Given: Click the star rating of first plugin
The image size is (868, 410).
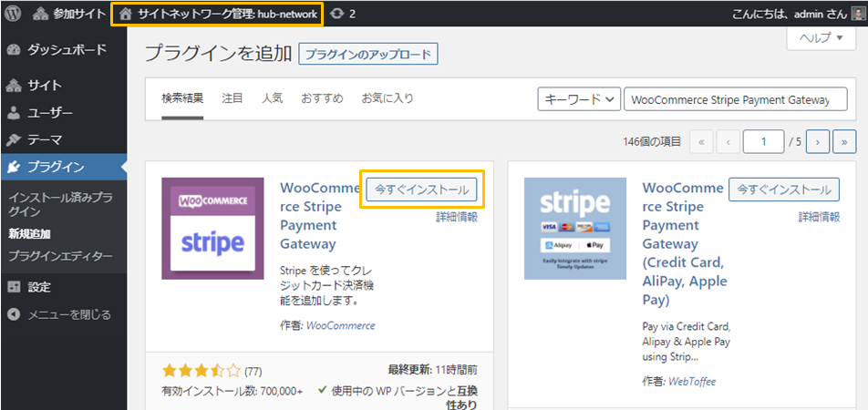Looking at the screenshot, I should pos(202,370).
